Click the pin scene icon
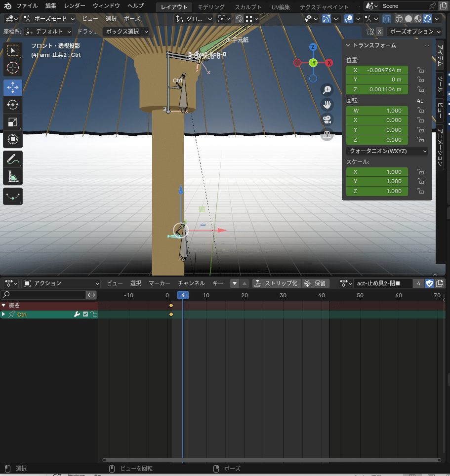Screen dimensions: 450x476 click(433, 6)
